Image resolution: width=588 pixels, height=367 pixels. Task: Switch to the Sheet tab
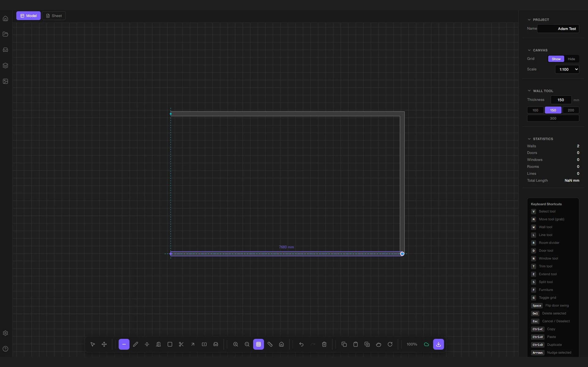54,16
